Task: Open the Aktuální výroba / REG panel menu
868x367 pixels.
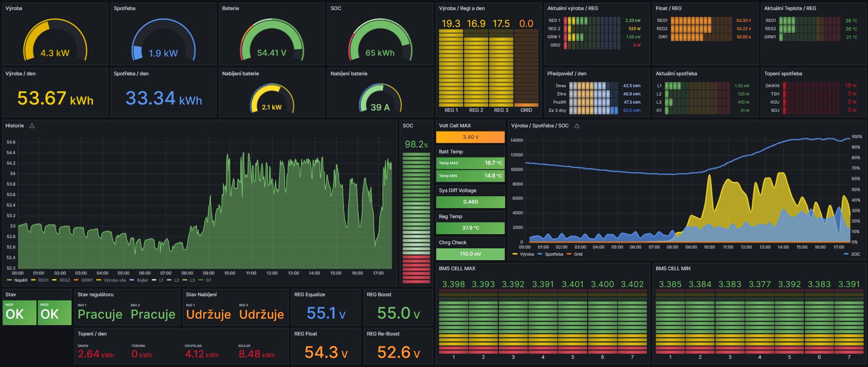Action: click(573, 8)
